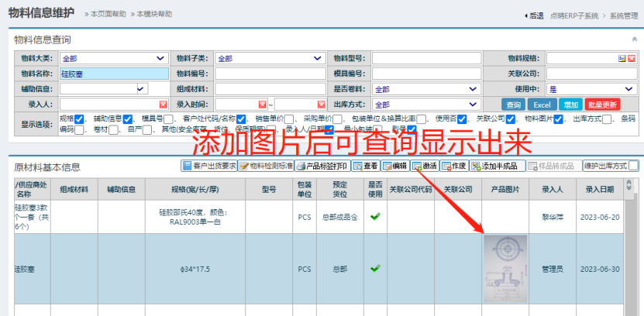The width and height of the screenshot is (644, 316).
Task: Click the 查询 search button
Action: [x=513, y=104]
